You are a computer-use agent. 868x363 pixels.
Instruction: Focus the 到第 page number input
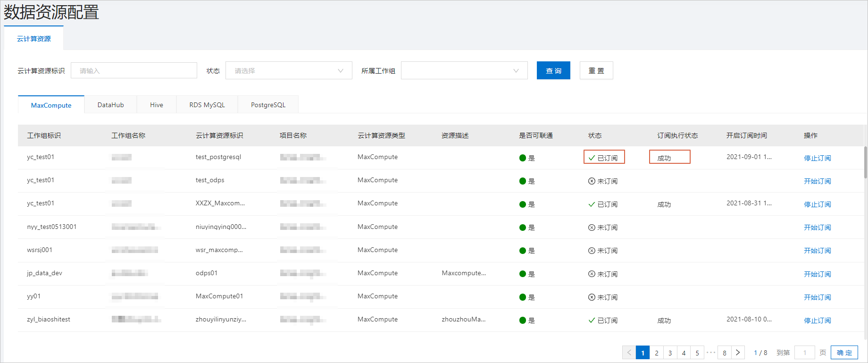805,353
